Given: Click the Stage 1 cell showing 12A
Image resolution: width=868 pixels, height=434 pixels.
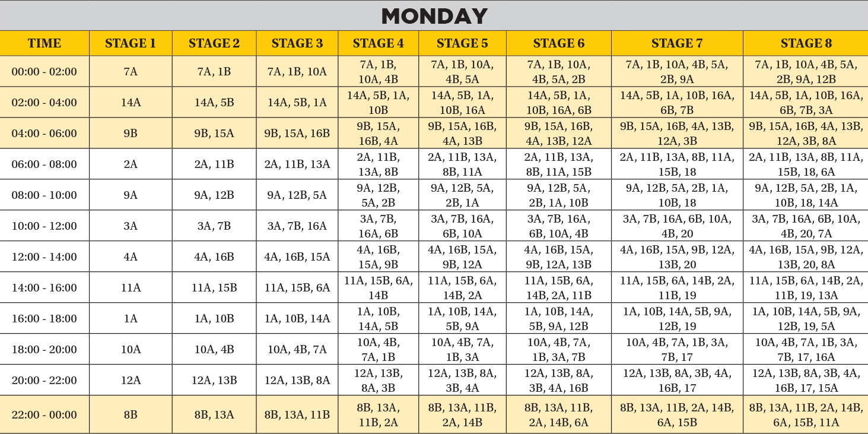Looking at the screenshot, I should [x=131, y=381].
